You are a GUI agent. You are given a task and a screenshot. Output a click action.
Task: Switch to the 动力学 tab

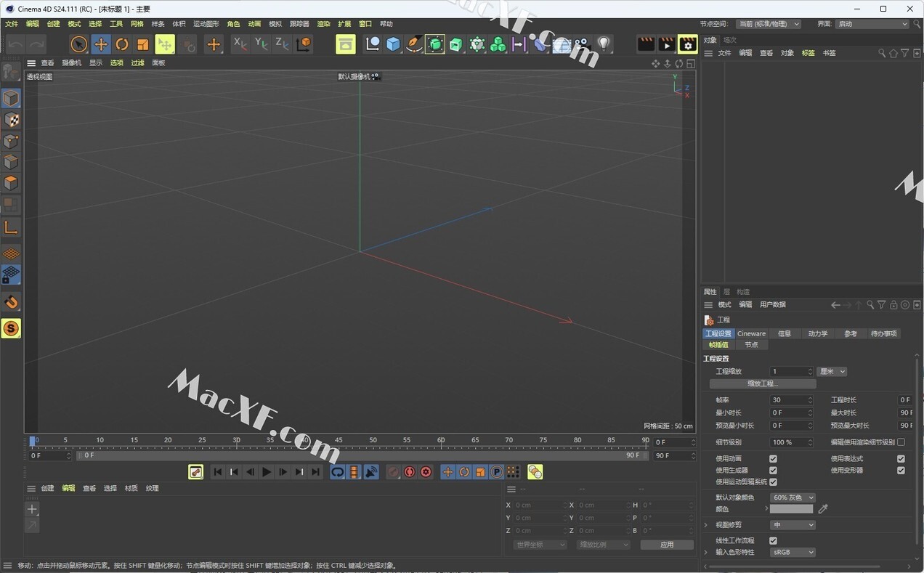[817, 334]
